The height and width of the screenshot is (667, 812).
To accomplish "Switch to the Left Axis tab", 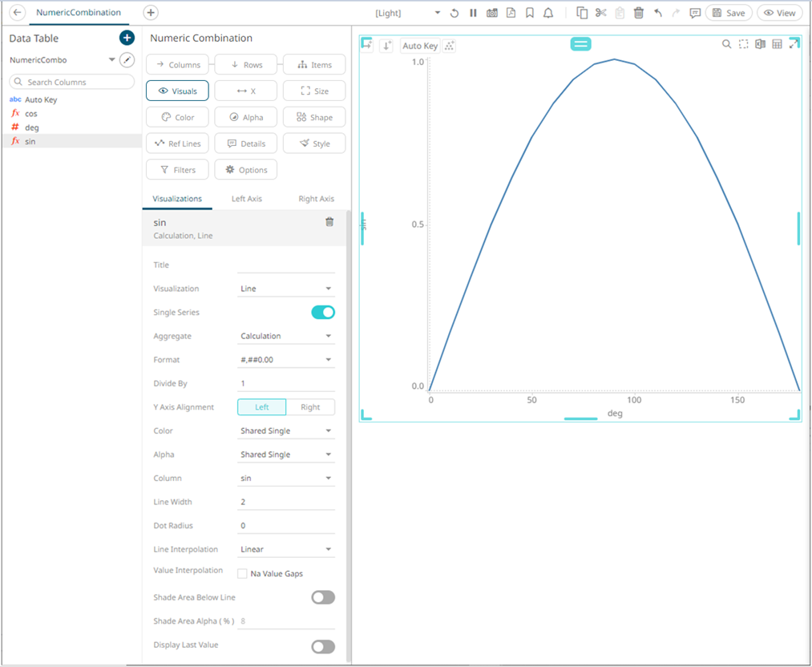I will [246, 199].
